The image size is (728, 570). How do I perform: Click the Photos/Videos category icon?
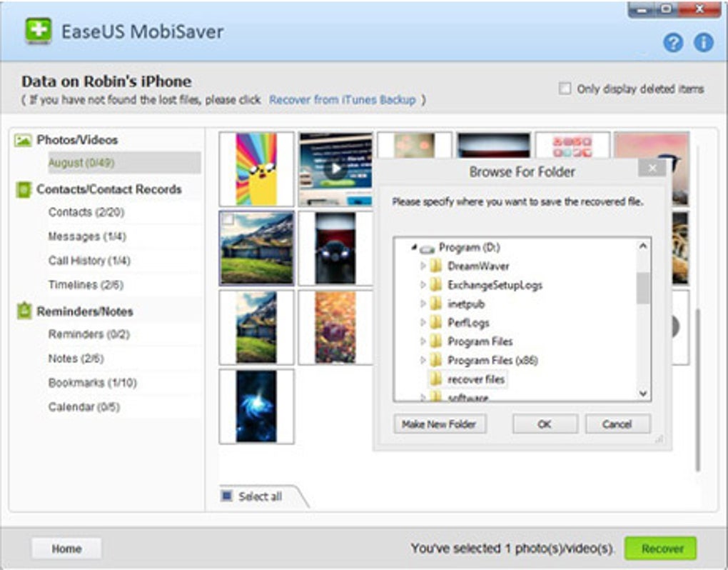[x=23, y=140]
